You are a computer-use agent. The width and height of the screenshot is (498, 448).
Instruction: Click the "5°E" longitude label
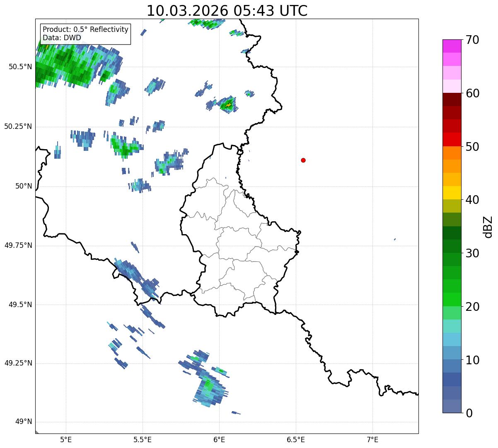tap(66, 439)
